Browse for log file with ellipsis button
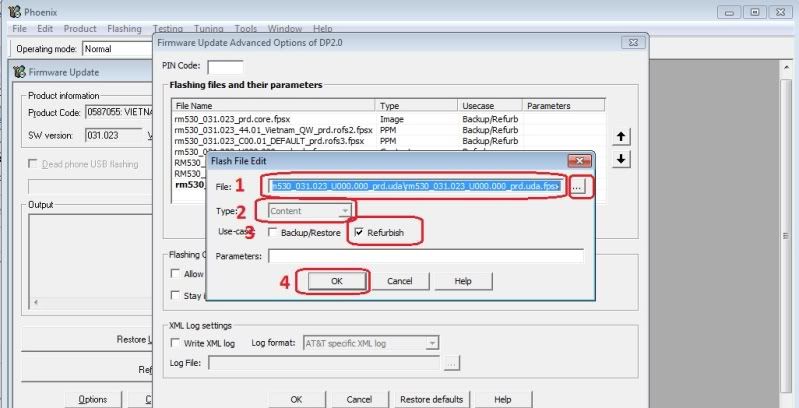Viewport: 799px width, 408px height. pyautogui.click(x=451, y=363)
